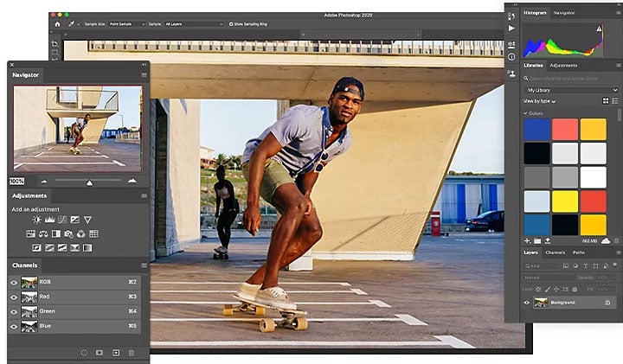
Task: Hide the Red channel eye icon
Action: pos(14,297)
